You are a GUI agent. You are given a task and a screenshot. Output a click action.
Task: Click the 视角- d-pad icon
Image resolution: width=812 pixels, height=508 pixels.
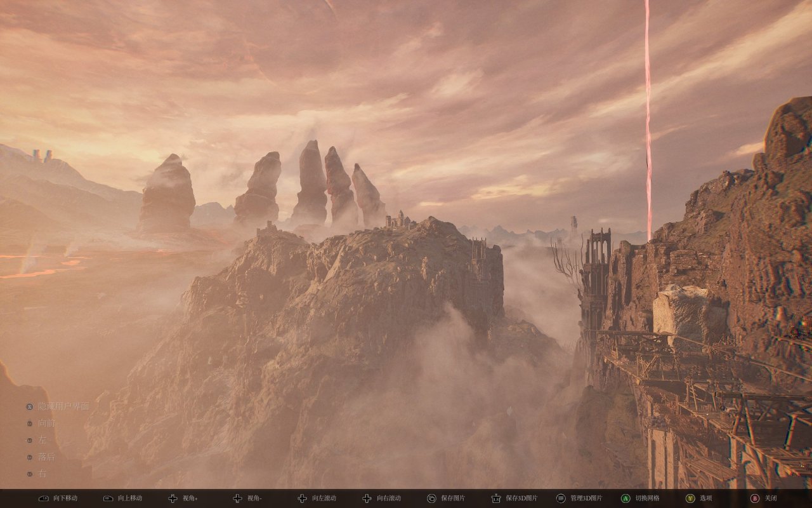tap(237, 498)
